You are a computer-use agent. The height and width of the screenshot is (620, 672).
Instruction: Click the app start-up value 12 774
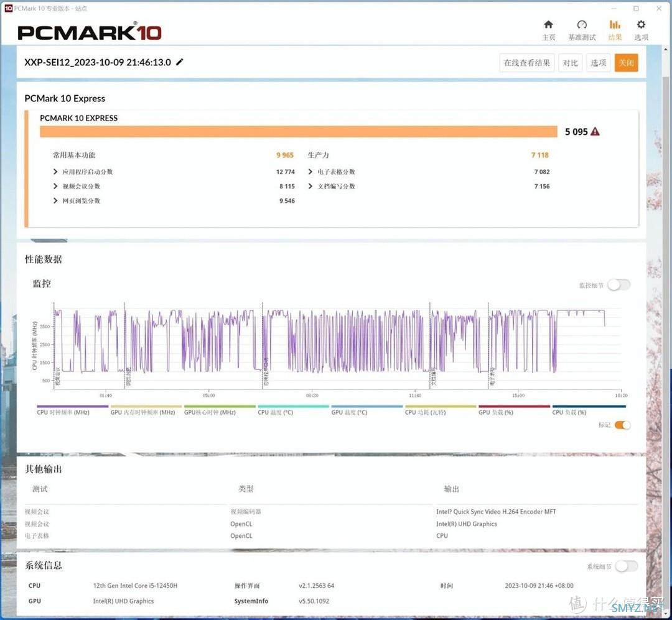click(x=286, y=172)
